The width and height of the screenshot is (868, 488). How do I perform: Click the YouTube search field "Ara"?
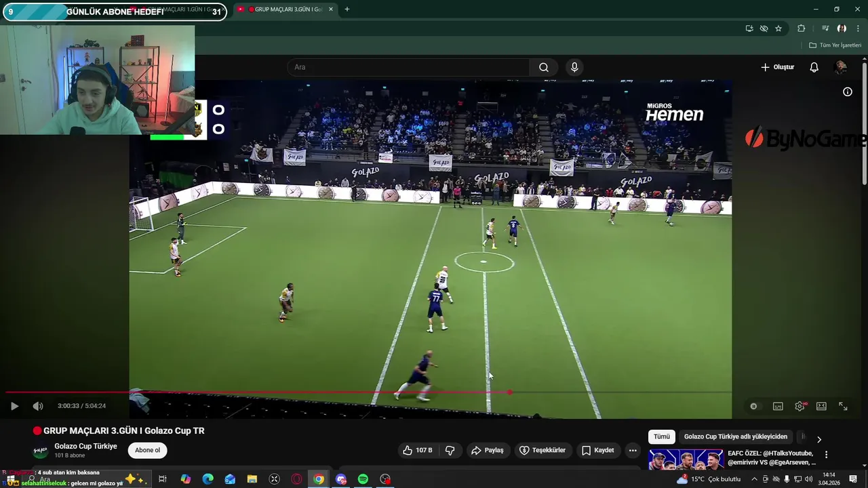[408, 67]
